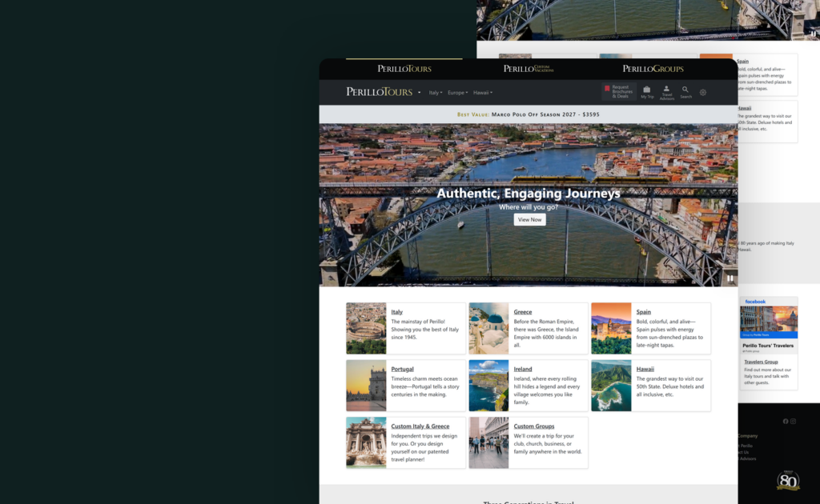Click the Authentic, Engaging Journeys headline
The height and width of the screenshot is (504, 820).
[x=529, y=194]
